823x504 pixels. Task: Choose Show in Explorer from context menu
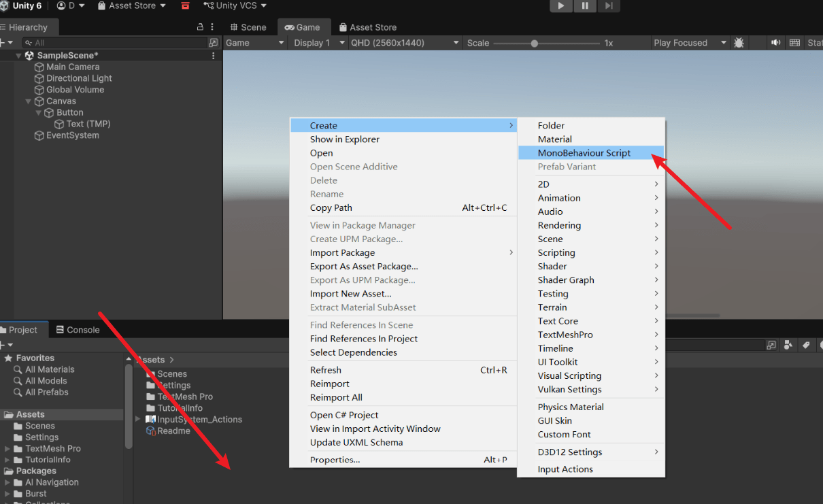point(344,139)
